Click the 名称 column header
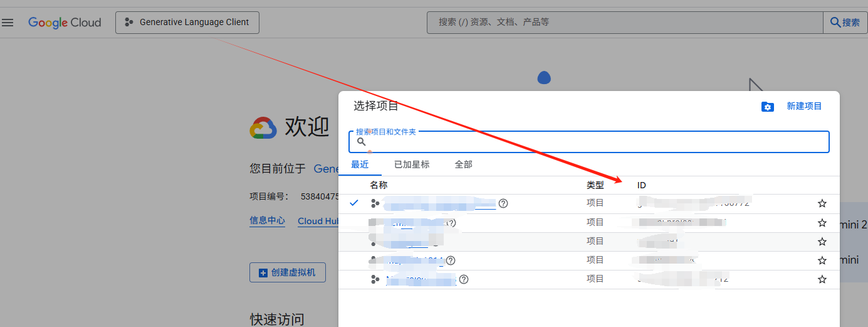Image resolution: width=868 pixels, height=327 pixels. 379,185
